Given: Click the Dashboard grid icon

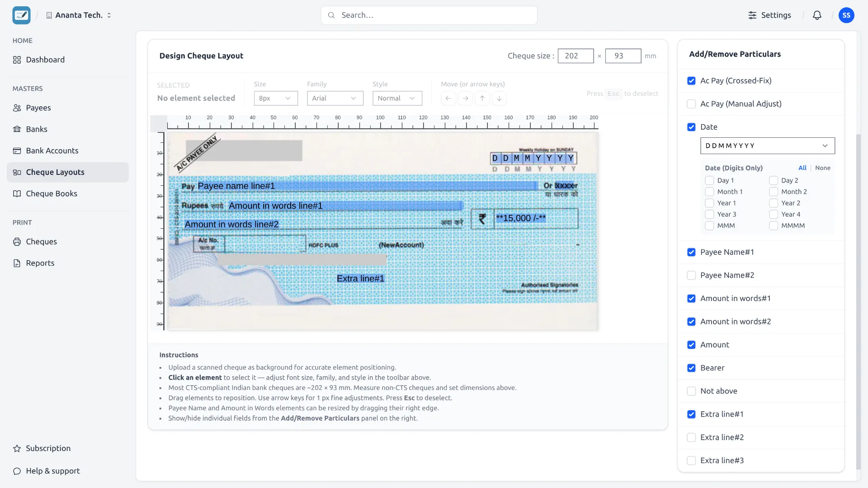Looking at the screenshot, I should 17,60.
